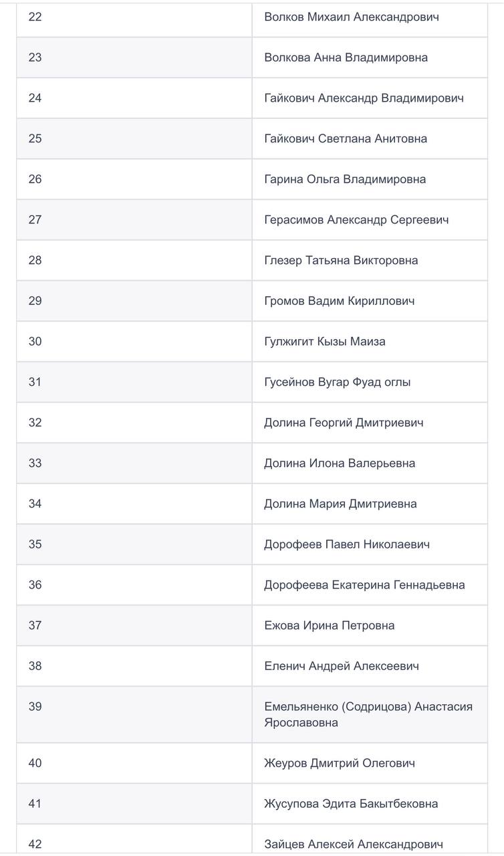Select Жусупова Эдита Бакытбековна name
504x856 pixels.
(351, 804)
